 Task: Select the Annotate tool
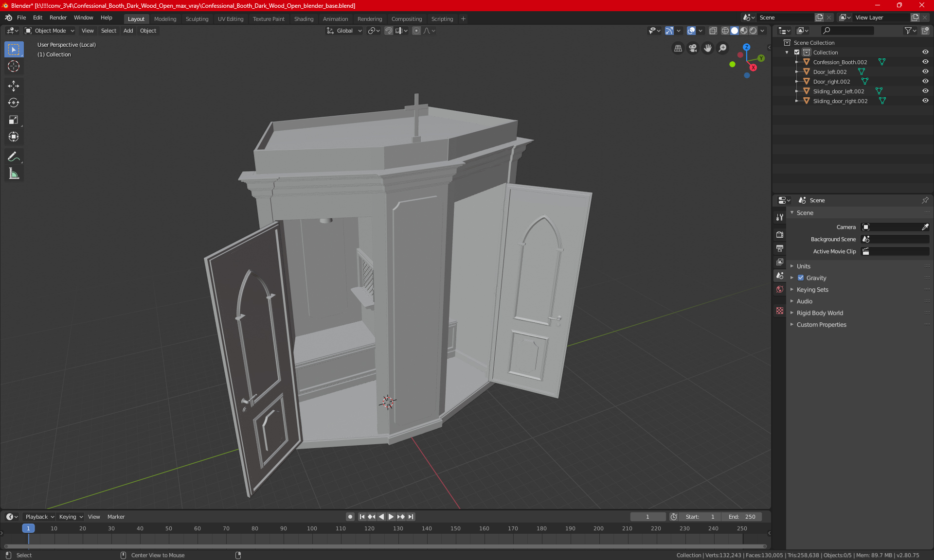(x=14, y=157)
